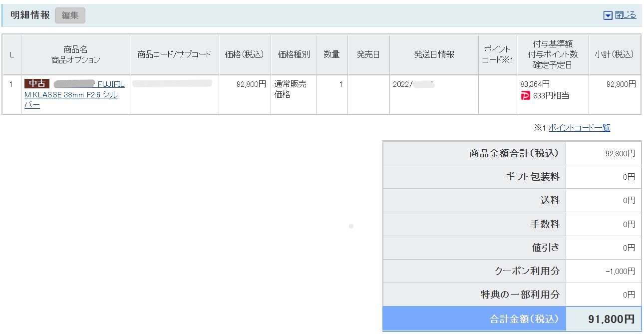This screenshot has height=334, width=644.
Task: Click the -1,000円 coupon amount
Action: pyautogui.click(x=620, y=271)
